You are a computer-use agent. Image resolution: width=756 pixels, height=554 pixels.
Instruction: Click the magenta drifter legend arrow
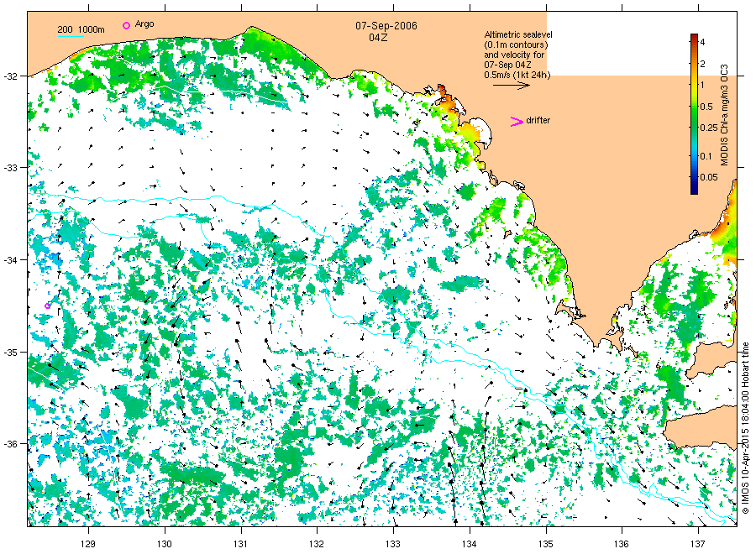517,122
